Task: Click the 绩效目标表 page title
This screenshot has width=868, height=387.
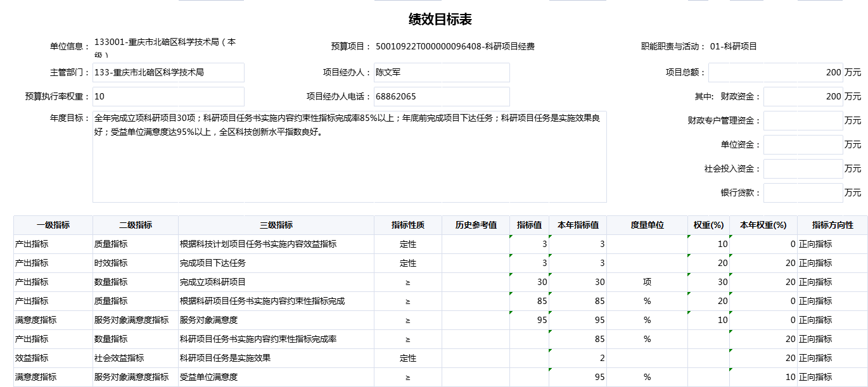Action: pos(440,19)
